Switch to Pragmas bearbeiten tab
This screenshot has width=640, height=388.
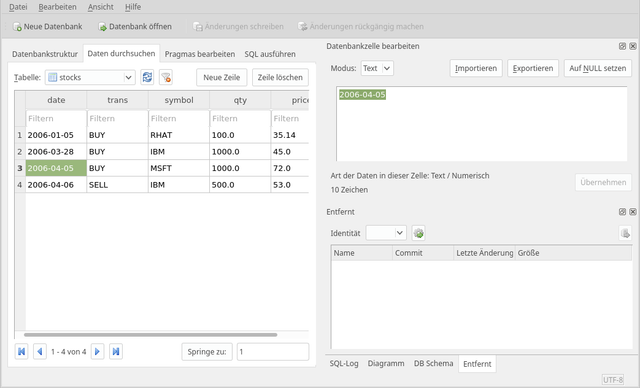point(200,54)
